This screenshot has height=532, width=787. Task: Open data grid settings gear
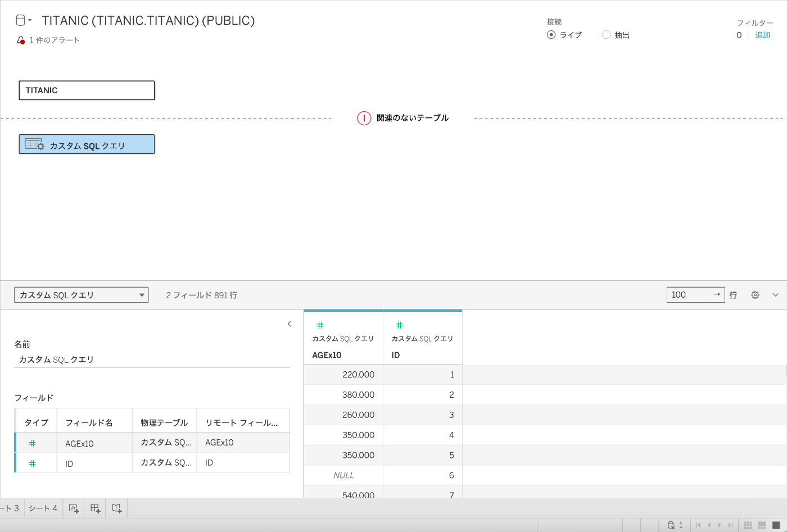click(756, 295)
